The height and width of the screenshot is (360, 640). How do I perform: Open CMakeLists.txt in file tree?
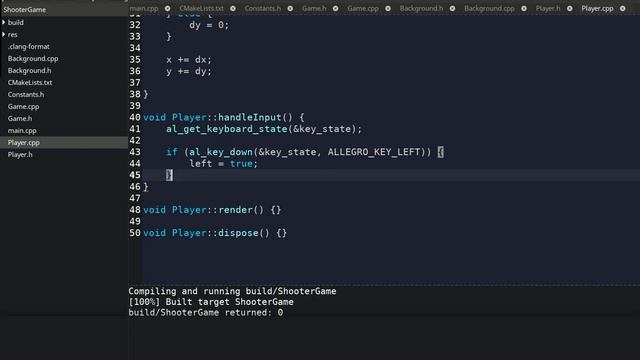coord(30,82)
